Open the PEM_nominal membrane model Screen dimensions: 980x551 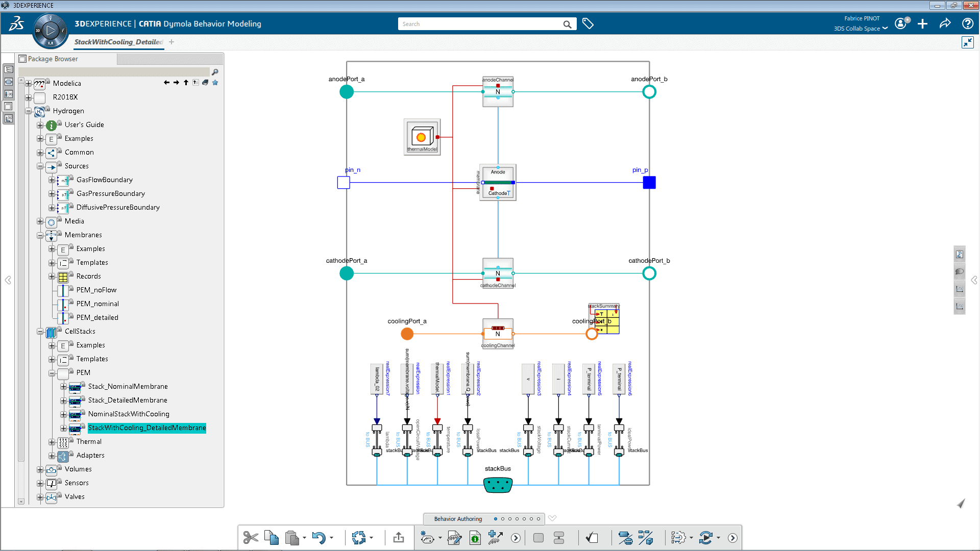click(x=97, y=304)
